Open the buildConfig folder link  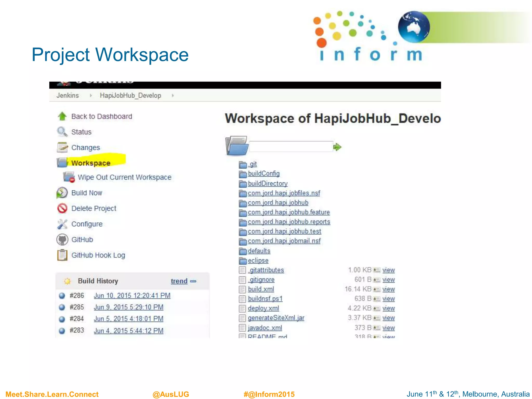(x=264, y=174)
